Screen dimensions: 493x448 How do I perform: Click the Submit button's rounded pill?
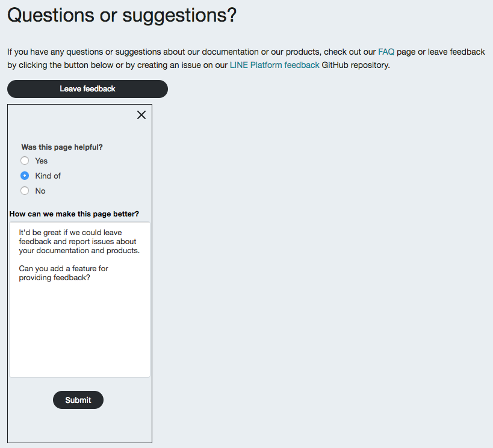pos(78,399)
